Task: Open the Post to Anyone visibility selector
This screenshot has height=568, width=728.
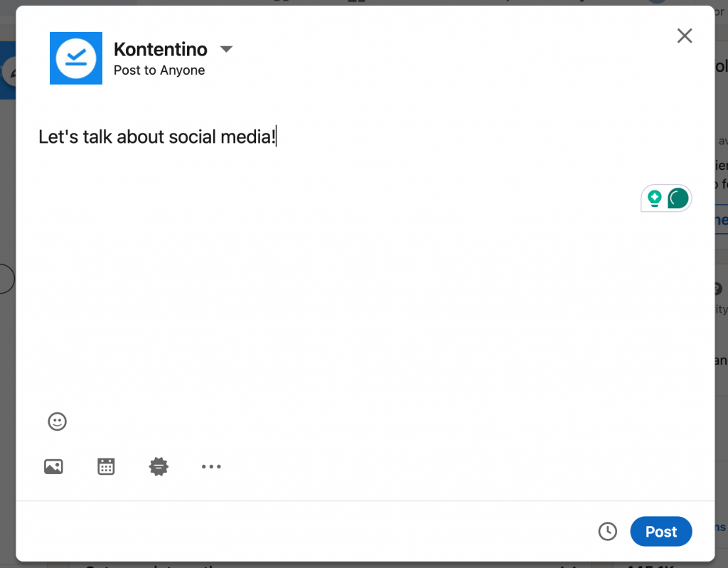Action: [x=159, y=70]
